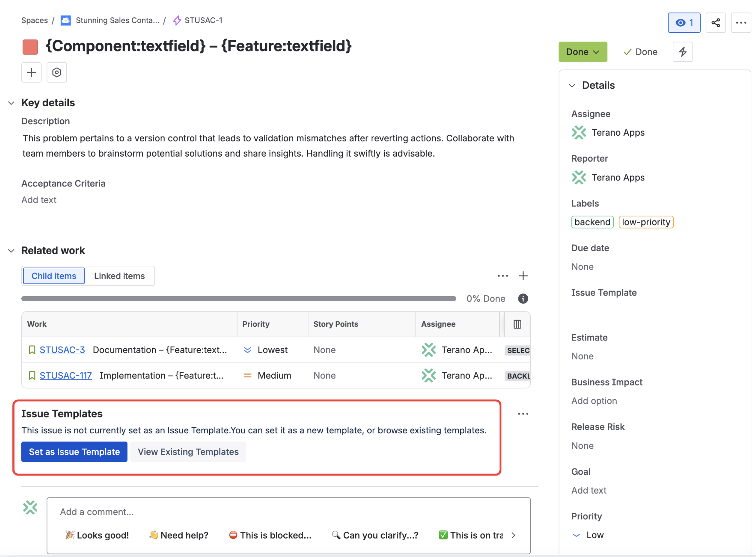Click the plus icon below the title
756x557 pixels.
(31, 72)
